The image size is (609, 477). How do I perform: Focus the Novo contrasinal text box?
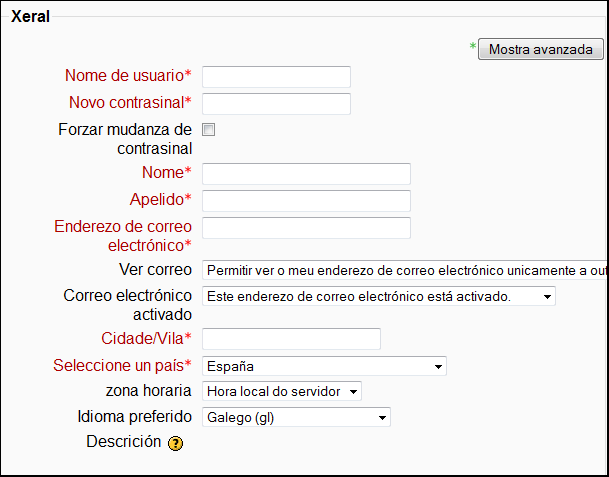coord(276,104)
